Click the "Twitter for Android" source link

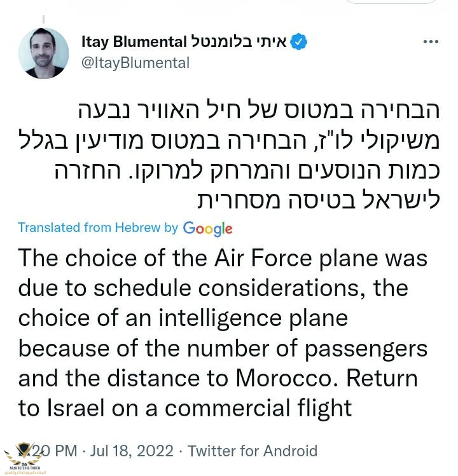[253, 451]
